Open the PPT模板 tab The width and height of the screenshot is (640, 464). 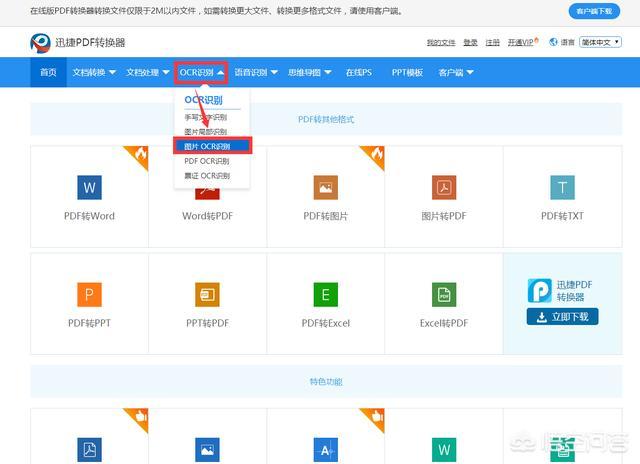(x=407, y=72)
